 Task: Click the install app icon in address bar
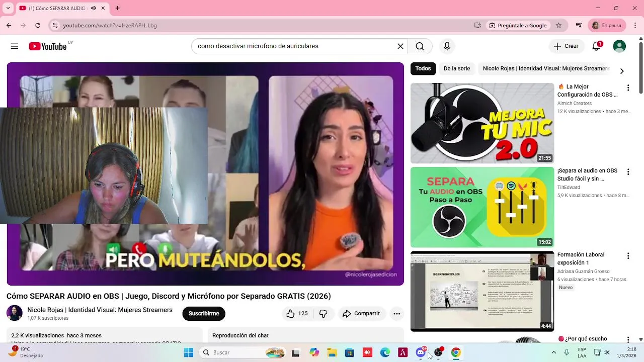coord(477,25)
